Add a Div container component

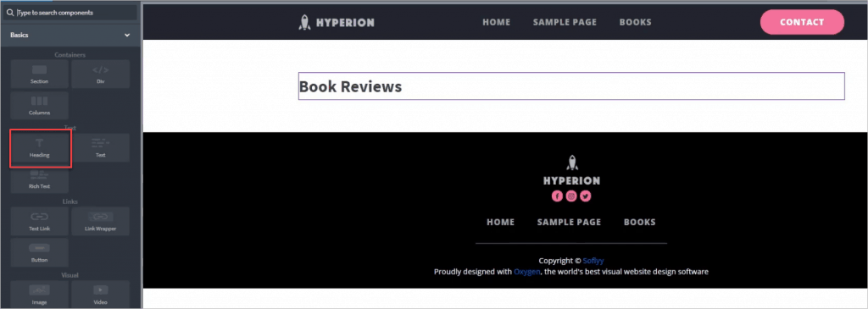(x=100, y=74)
